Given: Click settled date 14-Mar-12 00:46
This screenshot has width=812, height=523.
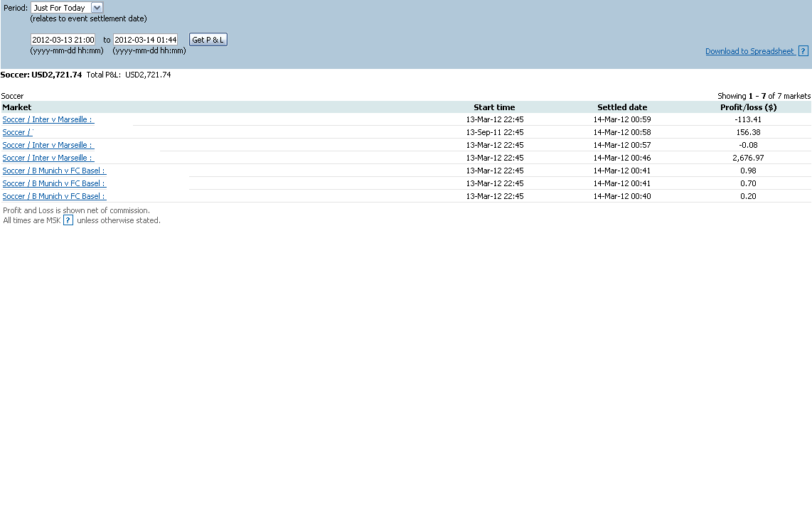Looking at the screenshot, I should coord(622,158).
